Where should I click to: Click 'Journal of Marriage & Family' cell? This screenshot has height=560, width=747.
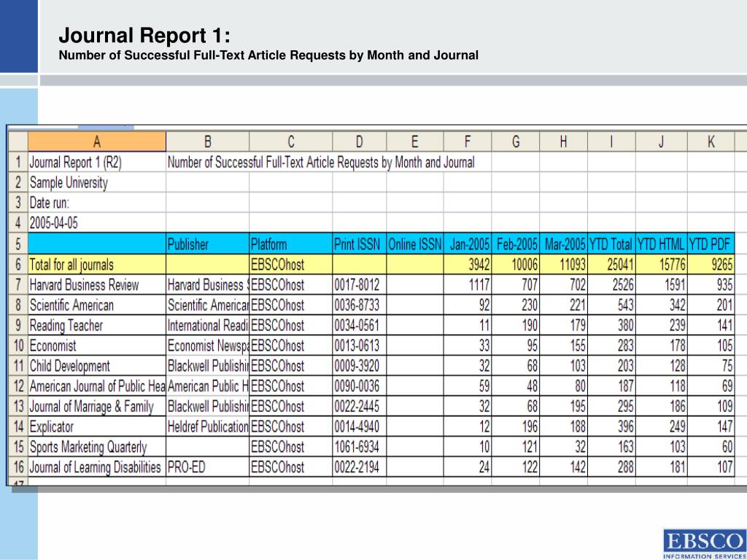97,406
